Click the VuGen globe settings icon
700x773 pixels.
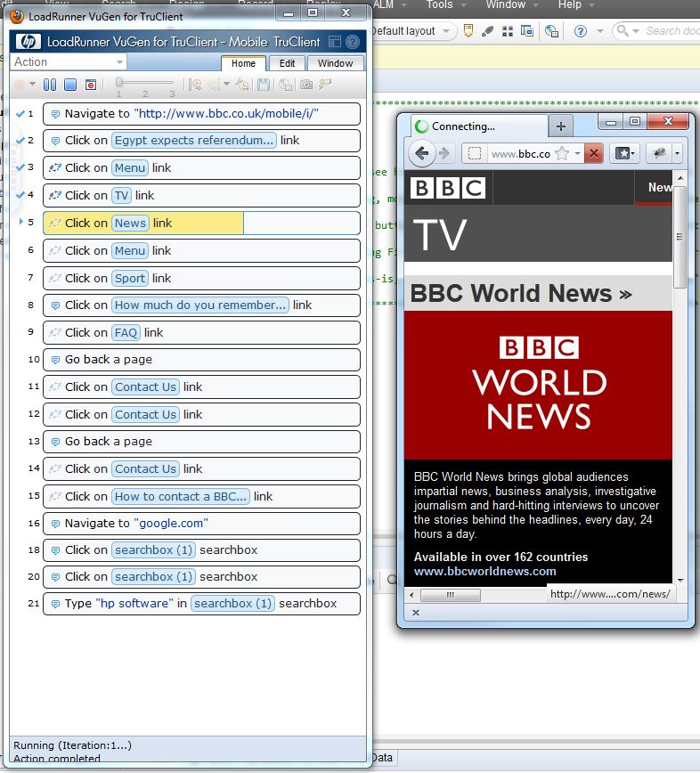pyautogui.click(x=551, y=31)
